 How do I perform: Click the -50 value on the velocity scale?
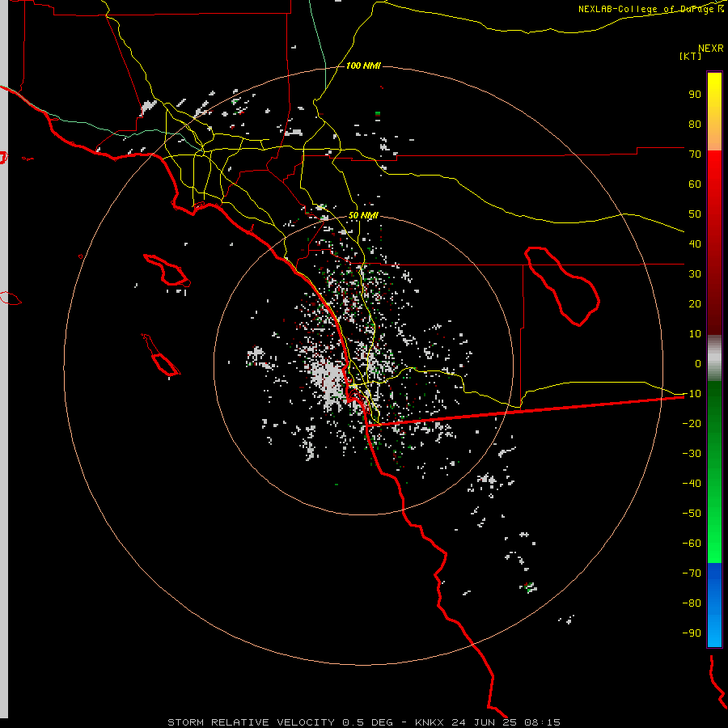click(692, 514)
